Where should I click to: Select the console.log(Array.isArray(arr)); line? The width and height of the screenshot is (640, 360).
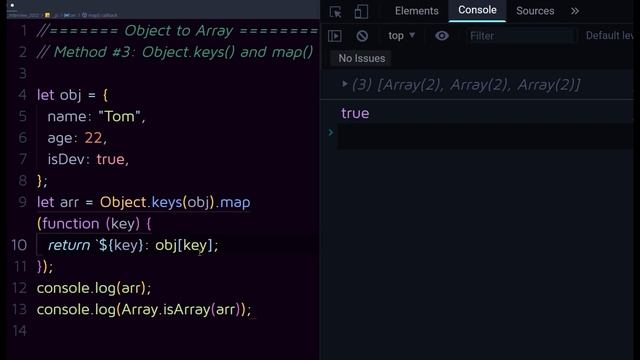tap(144, 309)
